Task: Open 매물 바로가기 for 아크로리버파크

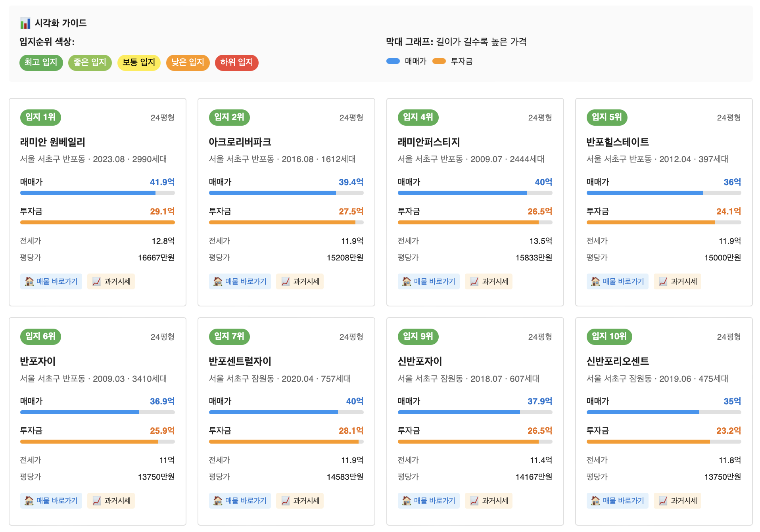Action: coord(240,281)
